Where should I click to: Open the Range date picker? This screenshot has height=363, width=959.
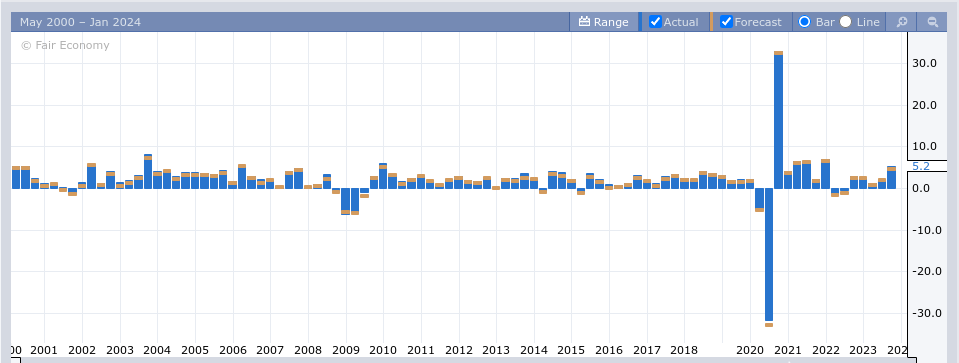point(603,22)
